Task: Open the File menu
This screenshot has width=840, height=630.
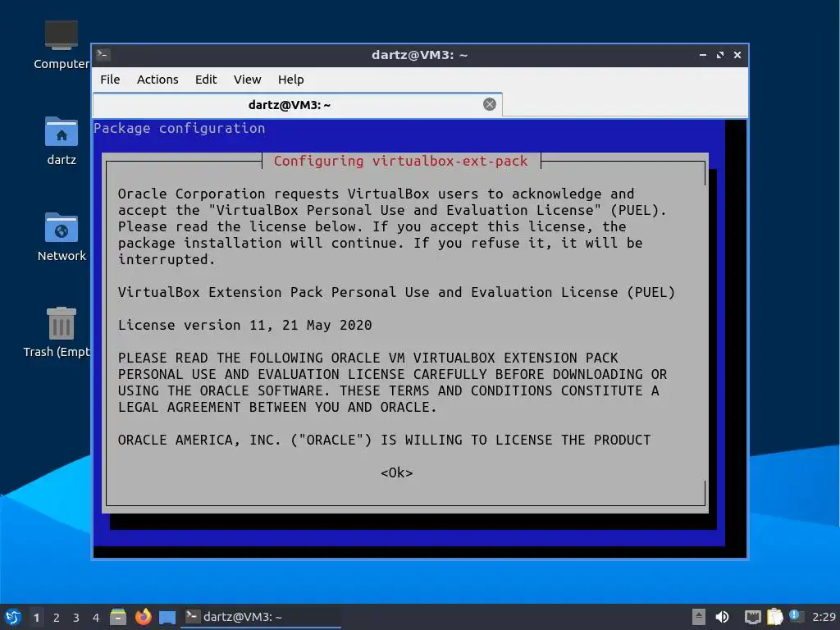Action: (x=110, y=80)
